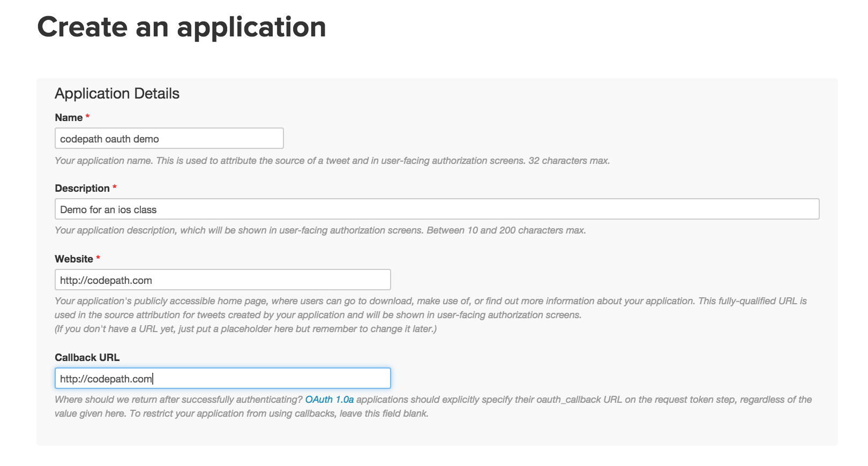Click the red asterisk next to Description
868x466 pixels.
coord(115,186)
